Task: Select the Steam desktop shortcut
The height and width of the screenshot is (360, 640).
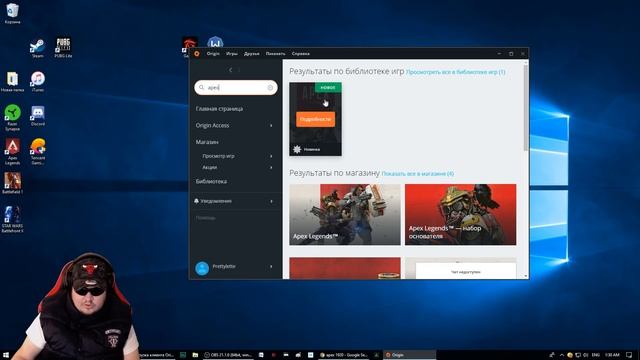Action: pyautogui.click(x=38, y=48)
